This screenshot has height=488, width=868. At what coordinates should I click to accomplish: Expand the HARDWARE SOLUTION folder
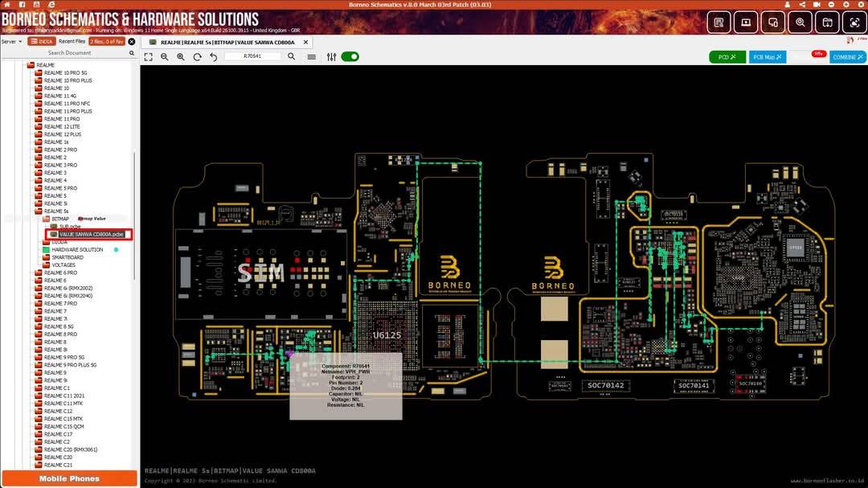[46, 250]
